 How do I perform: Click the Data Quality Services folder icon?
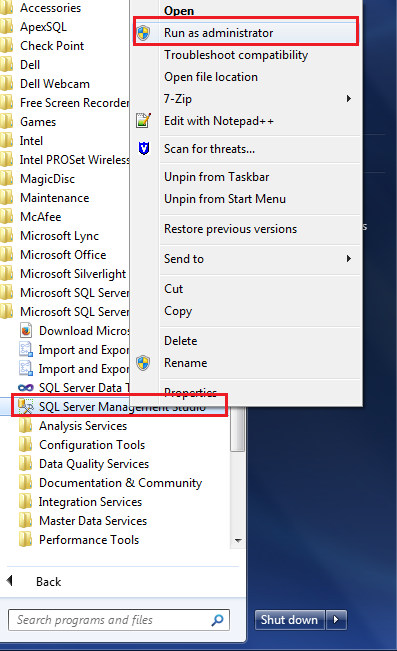26,464
